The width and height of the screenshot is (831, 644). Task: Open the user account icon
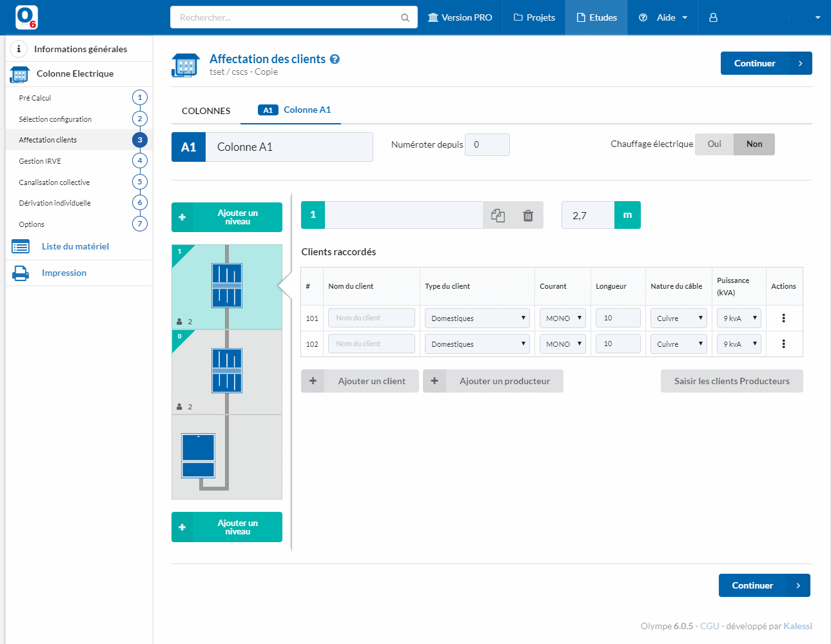coord(713,17)
